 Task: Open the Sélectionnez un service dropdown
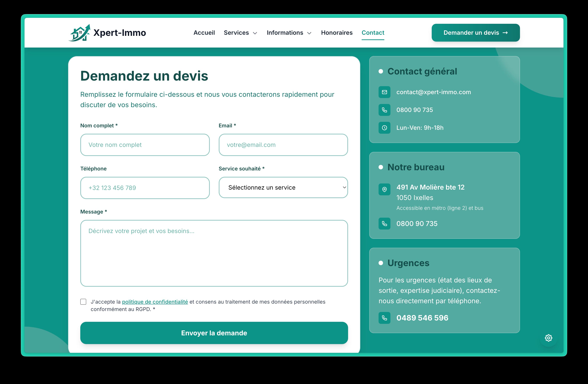pos(283,188)
